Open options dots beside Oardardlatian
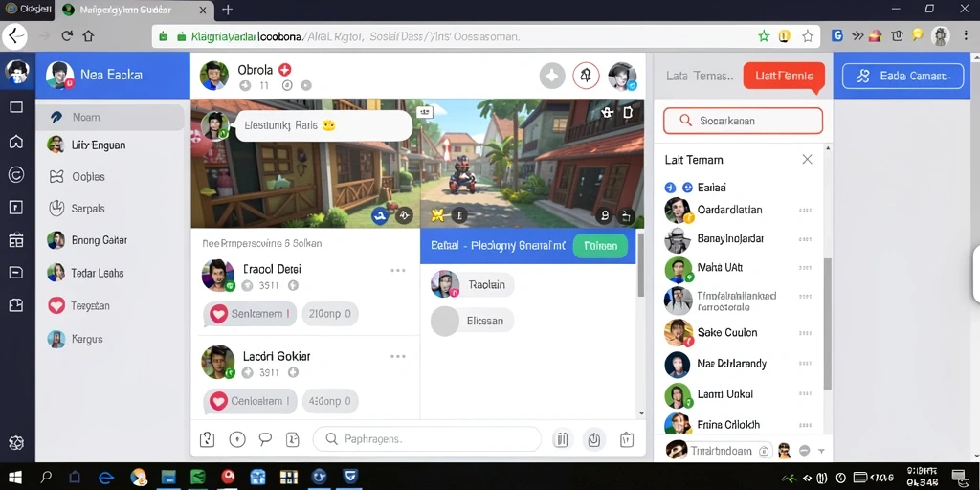 (x=805, y=211)
